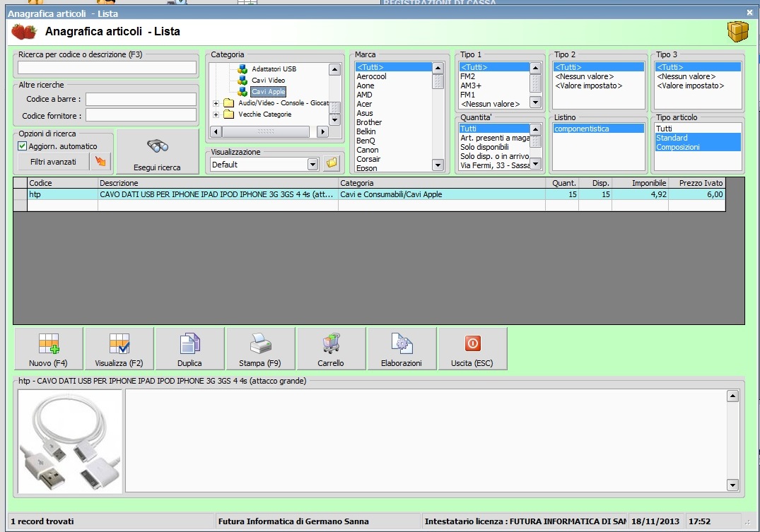The height and width of the screenshot is (532, 760).
Task: Click the Cavi e Consumabili/Cavi Apple cell
Action: 442,194
